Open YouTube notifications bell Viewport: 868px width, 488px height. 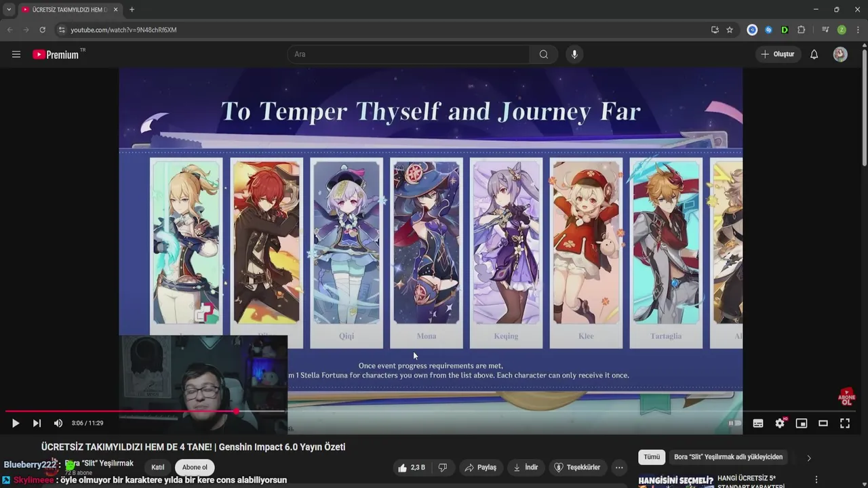point(814,54)
